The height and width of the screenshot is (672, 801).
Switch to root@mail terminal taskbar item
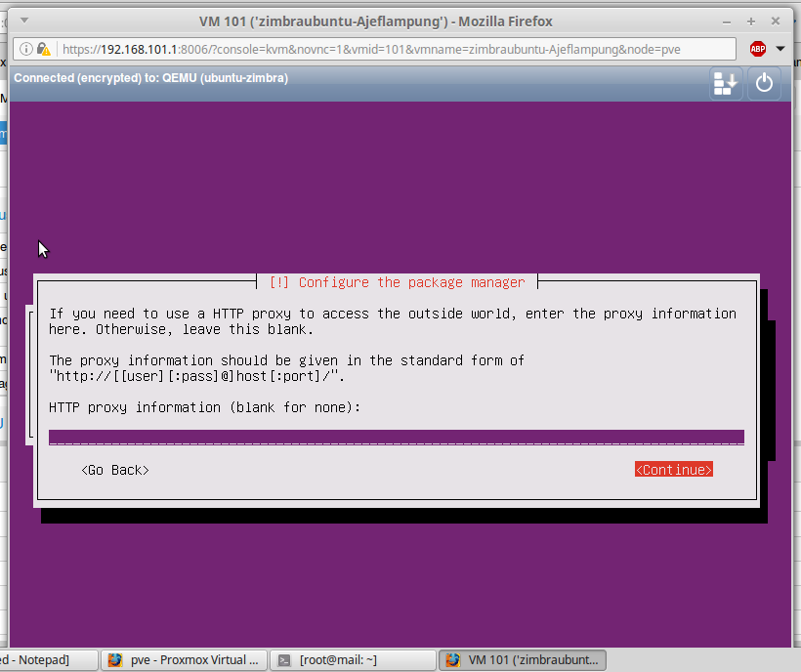click(353, 659)
